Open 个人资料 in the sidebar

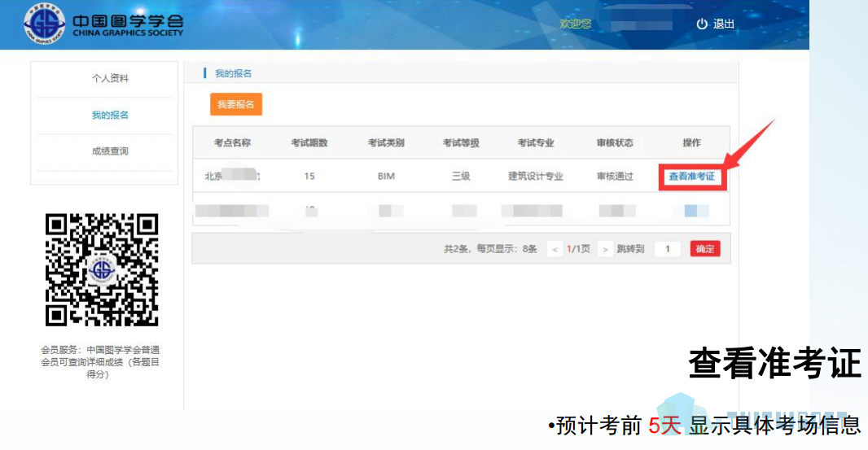(x=110, y=78)
